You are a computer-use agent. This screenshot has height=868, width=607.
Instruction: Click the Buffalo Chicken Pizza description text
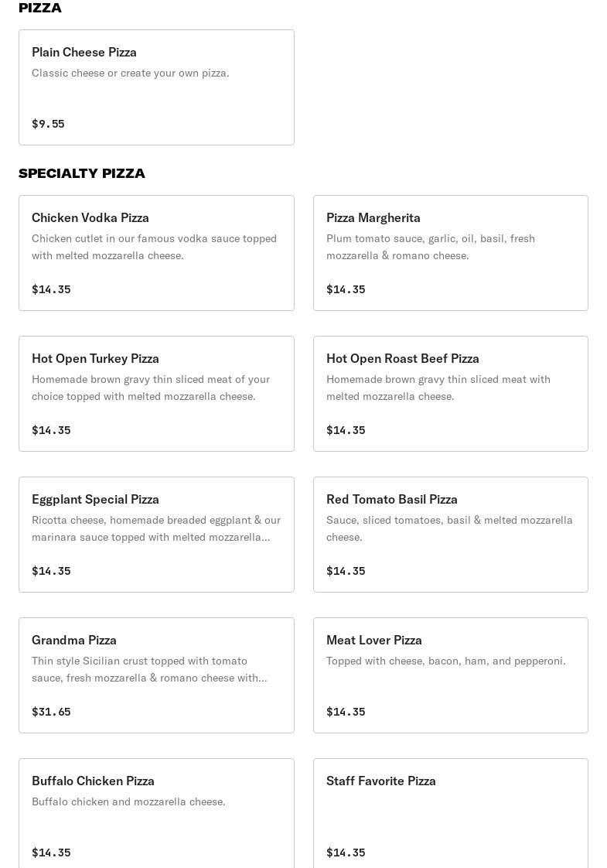pyautogui.click(x=128, y=802)
